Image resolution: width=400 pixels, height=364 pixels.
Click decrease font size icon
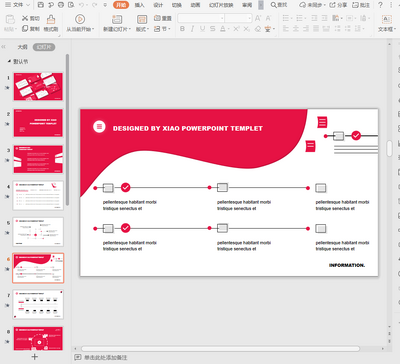click(268, 18)
